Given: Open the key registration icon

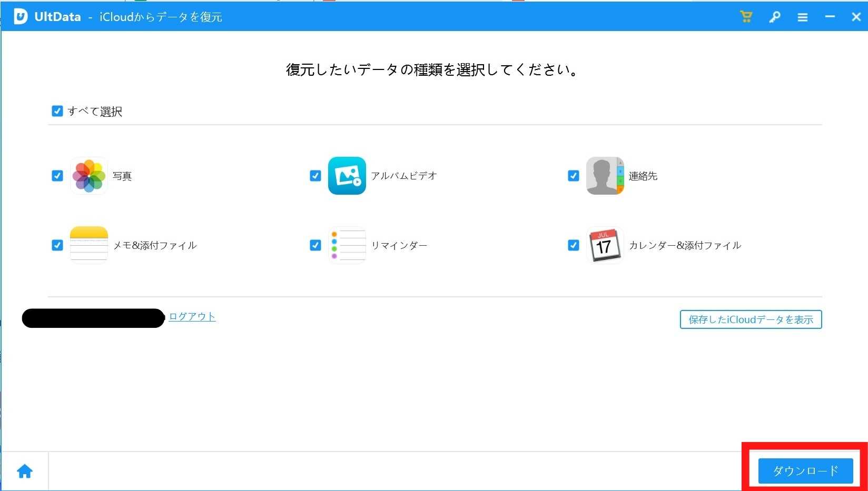Looking at the screenshot, I should tap(774, 17).
